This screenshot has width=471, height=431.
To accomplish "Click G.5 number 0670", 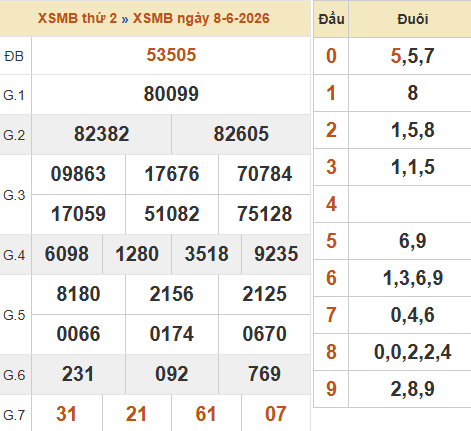I will pyautogui.click(x=265, y=334).
